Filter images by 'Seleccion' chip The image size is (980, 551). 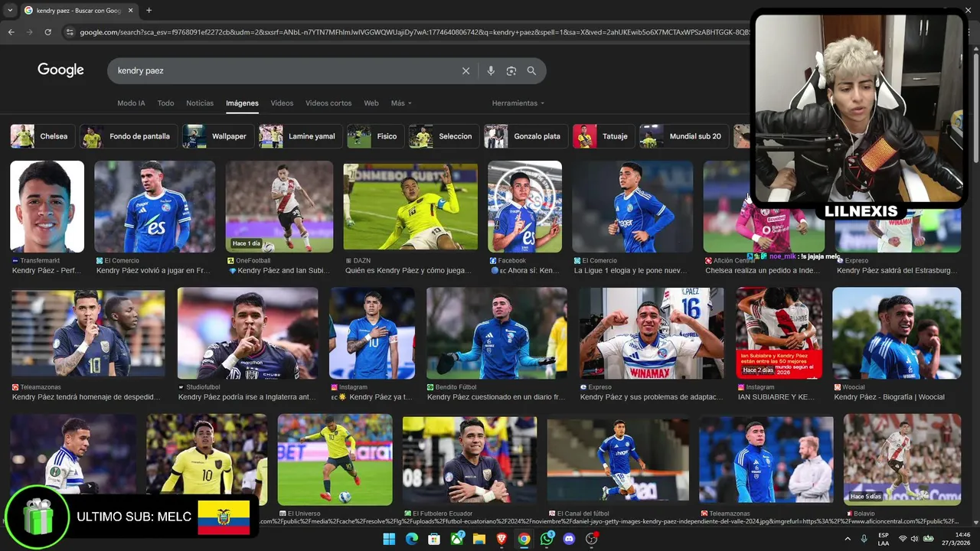point(444,136)
